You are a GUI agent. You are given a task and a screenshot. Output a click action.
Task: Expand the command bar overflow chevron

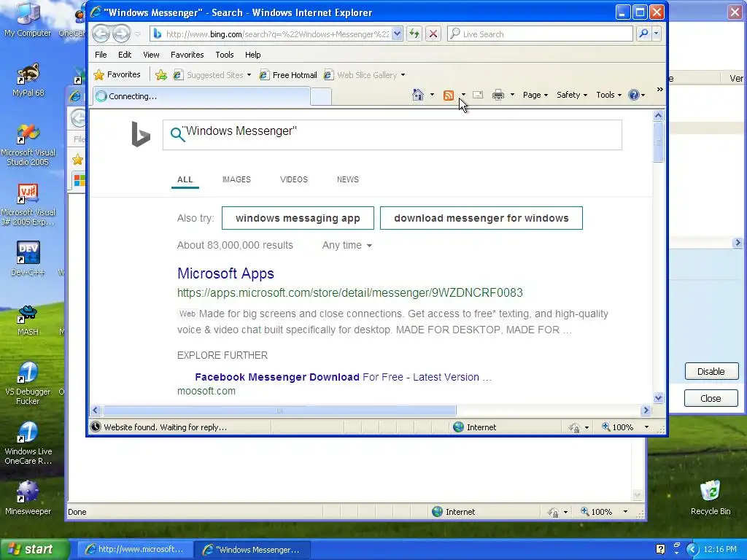point(659,90)
